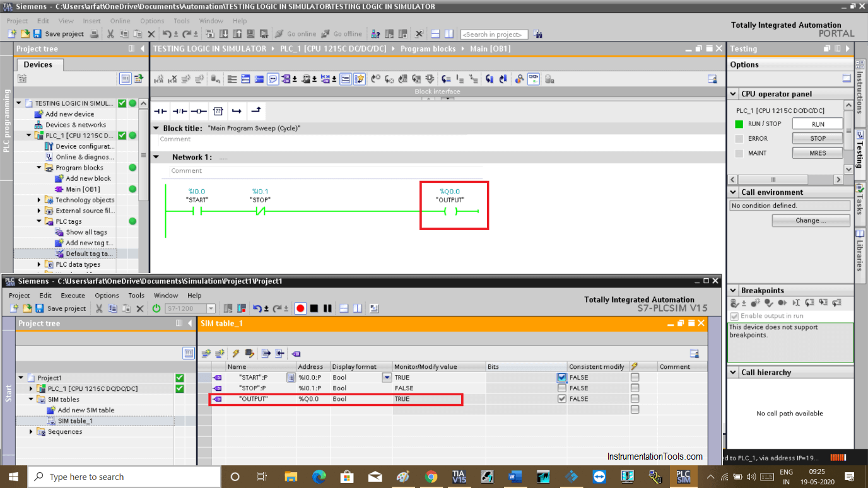Toggle the Bits checkbox for OUTPUT row
Image resolution: width=868 pixels, height=488 pixels.
[562, 399]
